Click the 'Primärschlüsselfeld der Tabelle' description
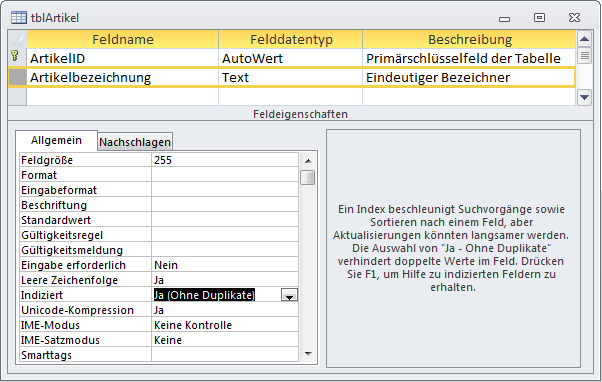602x382 pixels. coord(469,58)
